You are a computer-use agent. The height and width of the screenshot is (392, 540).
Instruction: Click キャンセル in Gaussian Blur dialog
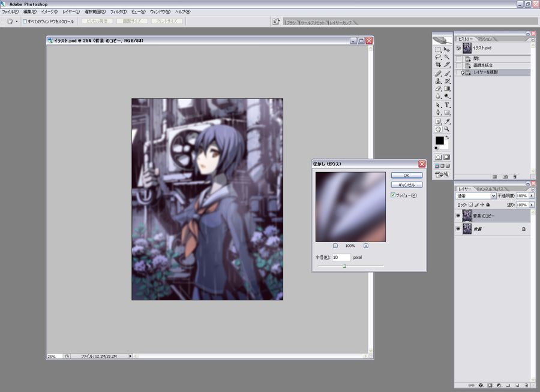(x=406, y=185)
